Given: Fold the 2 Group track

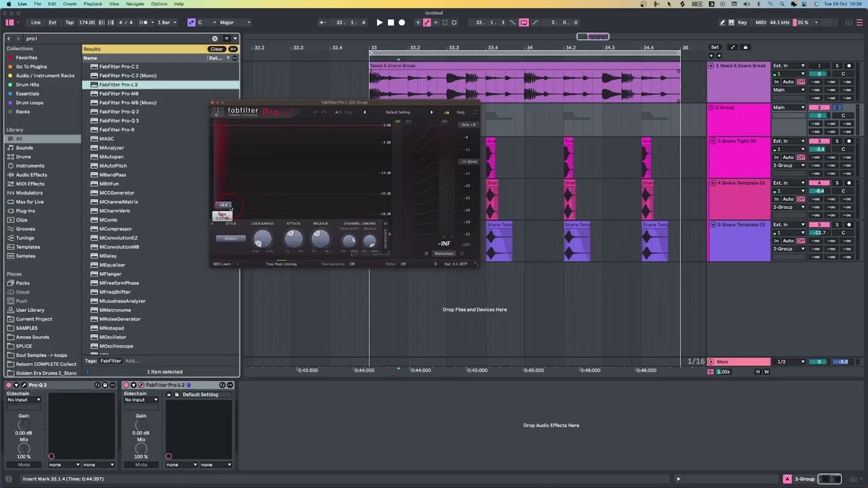Looking at the screenshot, I should (x=711, y=107).
